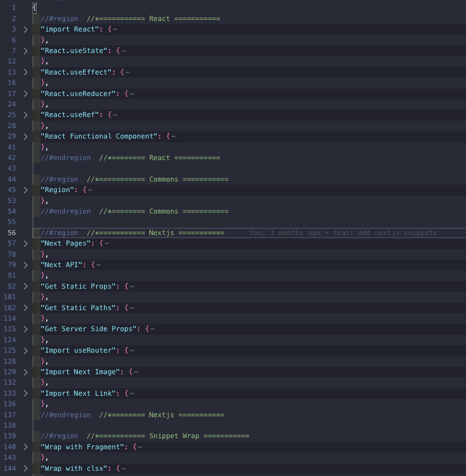Click folded ellipsis after "Get Server Side Props"

(152, 329)
